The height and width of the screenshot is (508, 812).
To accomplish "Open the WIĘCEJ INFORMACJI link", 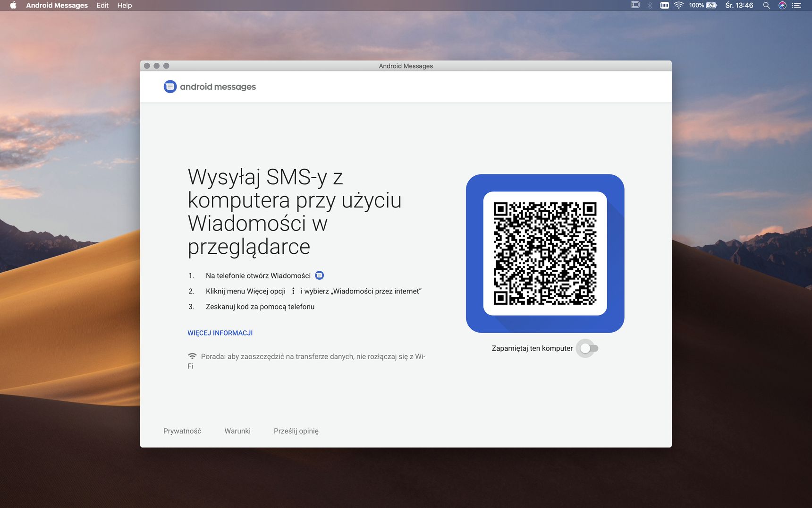I will tap(220, 333).
